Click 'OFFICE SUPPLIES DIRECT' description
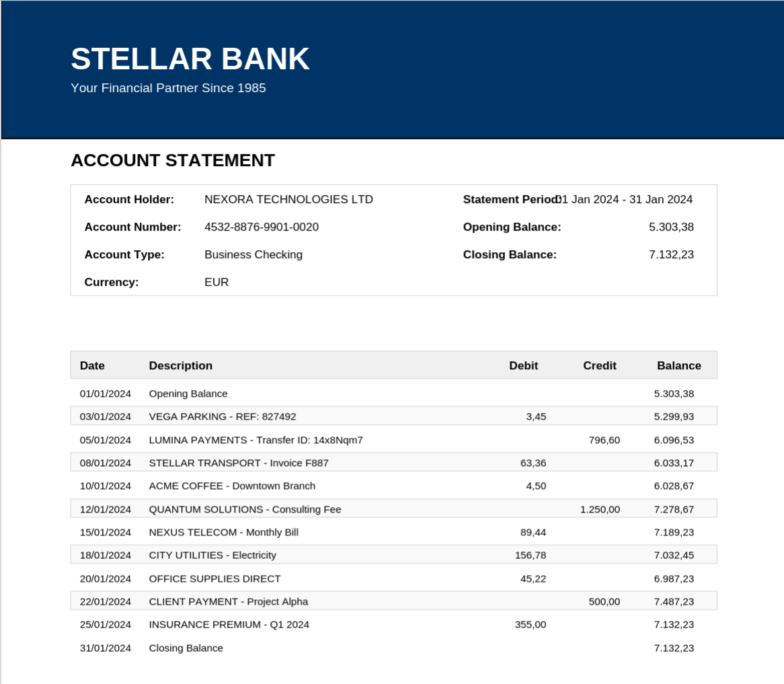 [214, 579]
